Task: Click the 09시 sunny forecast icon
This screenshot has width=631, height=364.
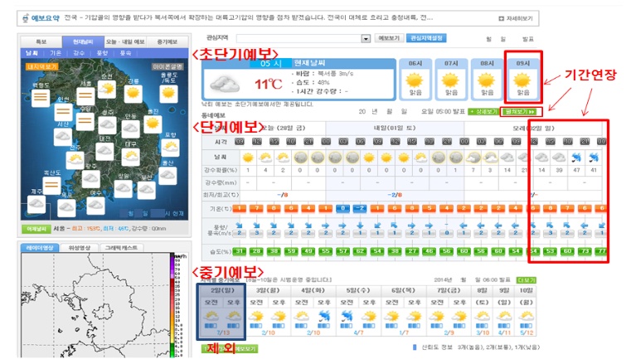Action: click(x=522, y=80)
